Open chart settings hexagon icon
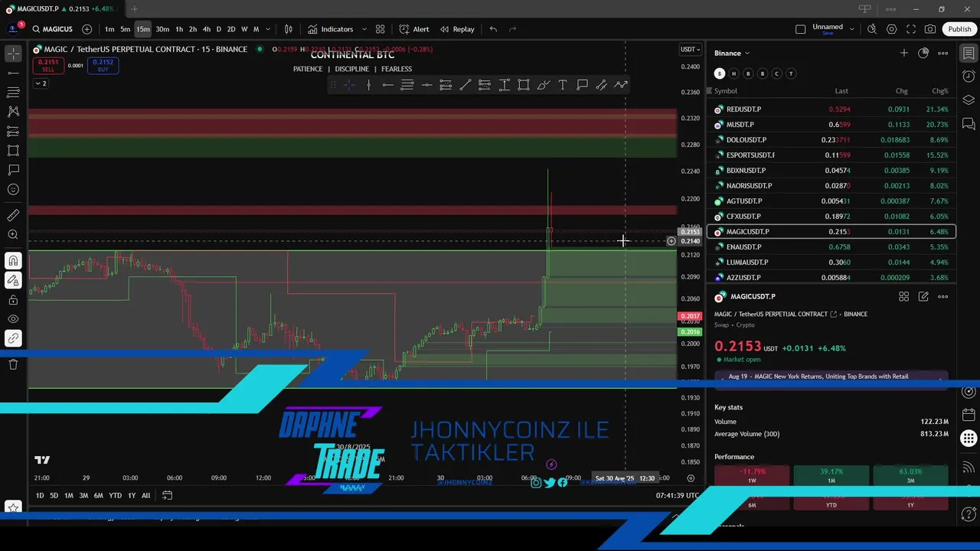 [892, 29]
